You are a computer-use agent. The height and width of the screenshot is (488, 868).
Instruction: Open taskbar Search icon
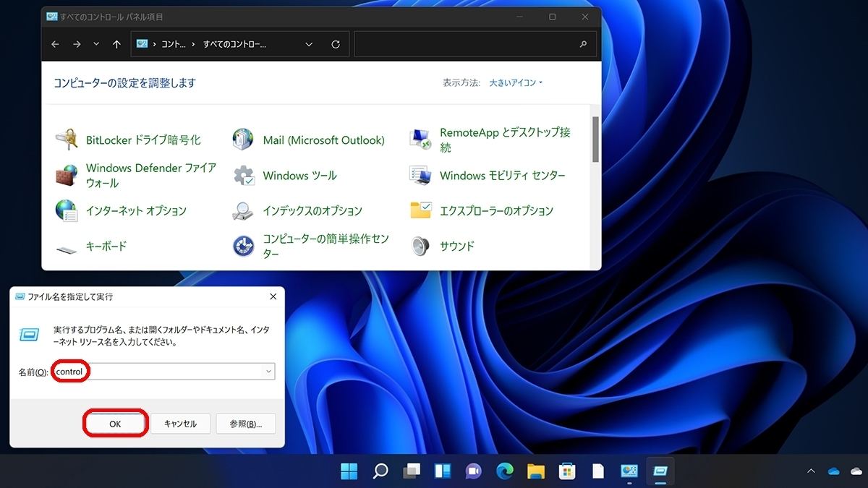click(x=380, y=471)
